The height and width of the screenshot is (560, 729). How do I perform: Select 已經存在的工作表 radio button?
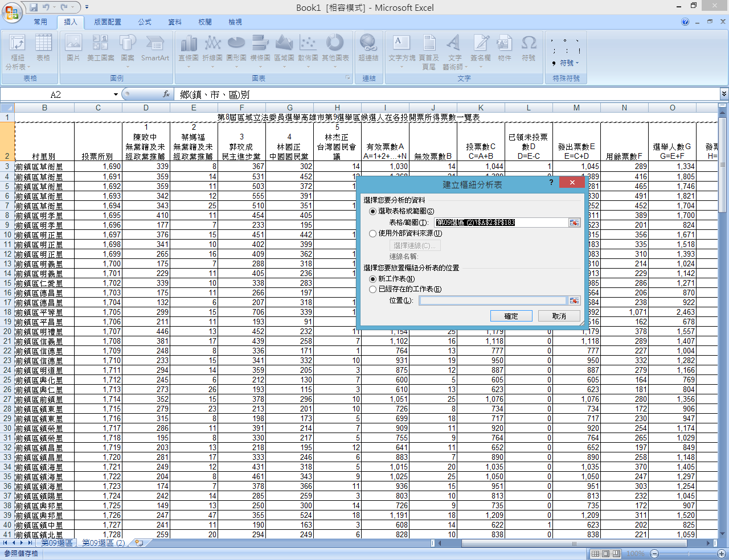(x=373, y=289)
